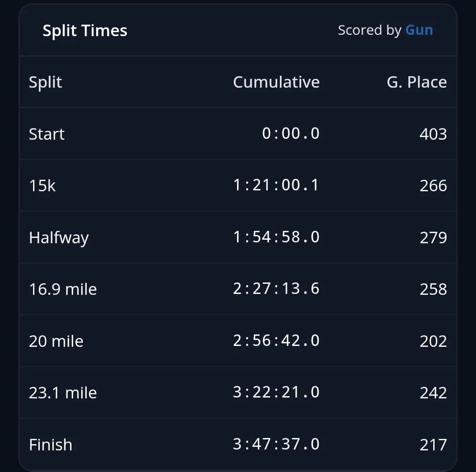476x472 pixels.
Task: Select the Start split row
Action: pyautogui.click(x=238, y=134)
